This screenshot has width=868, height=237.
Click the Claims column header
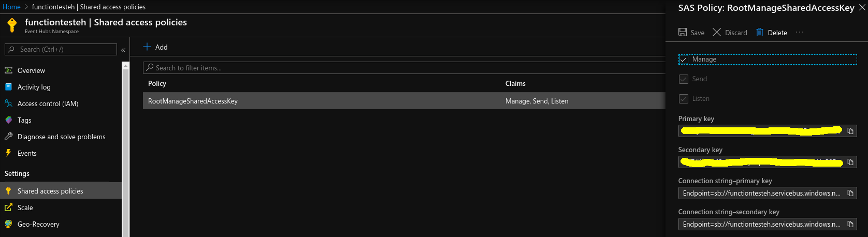point(515,83)
